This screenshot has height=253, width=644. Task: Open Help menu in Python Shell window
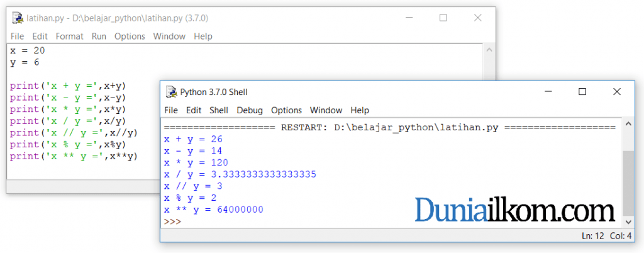pos(360,110)
